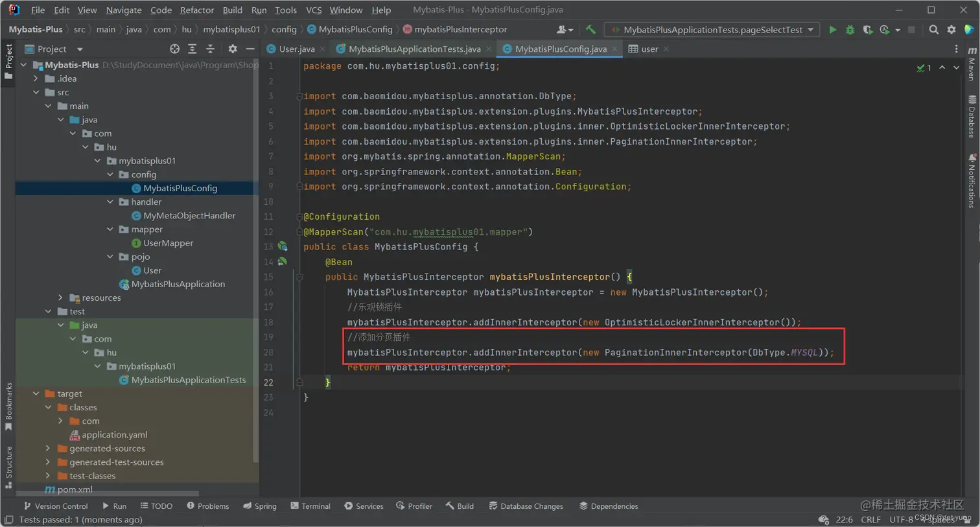Image resolution: width=980 pixels, height=527 pixels.
Task: Open run configuration dropdown
Action: click(712, 30)
